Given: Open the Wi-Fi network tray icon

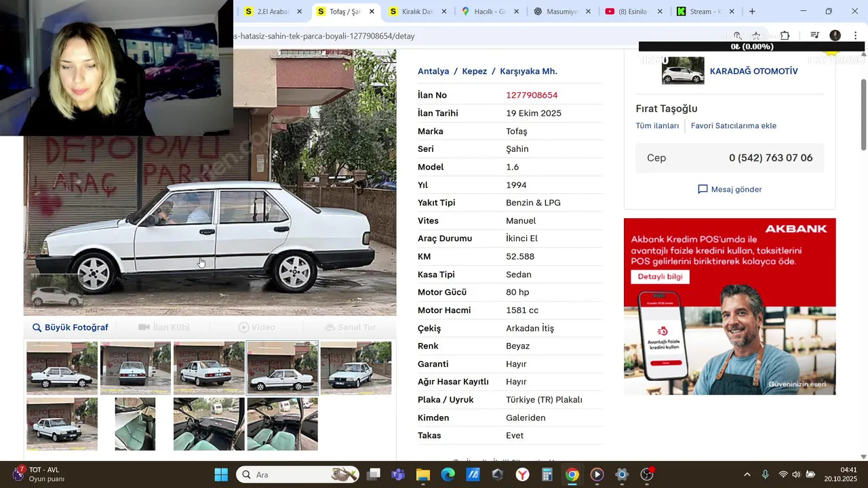Looking at the screenshot, I should [x=783, y=474].
